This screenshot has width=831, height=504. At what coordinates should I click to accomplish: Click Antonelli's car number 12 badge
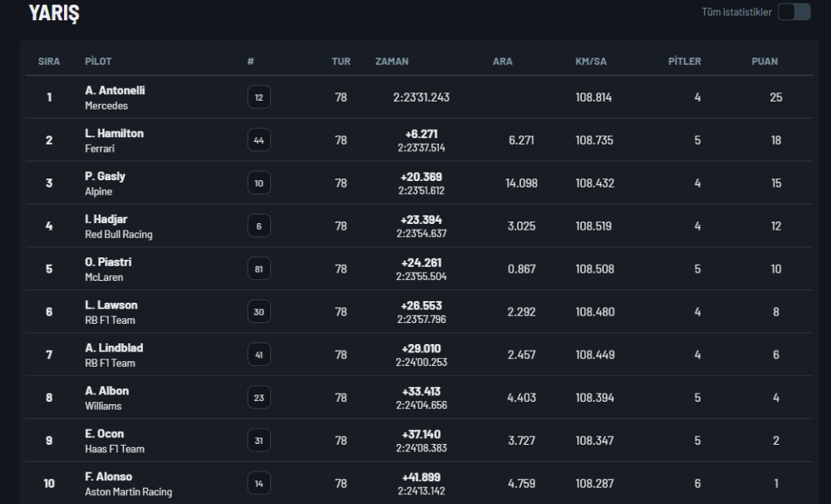[259, 97]
